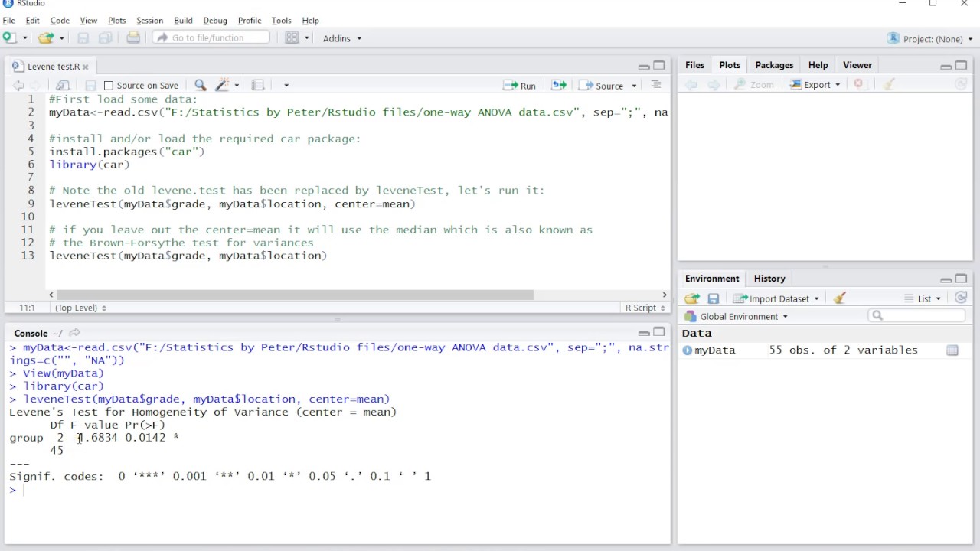This screenshot has width=980, height=551.
Task: Open the Import Dataset dropdown
Action: tap(776, 298)
